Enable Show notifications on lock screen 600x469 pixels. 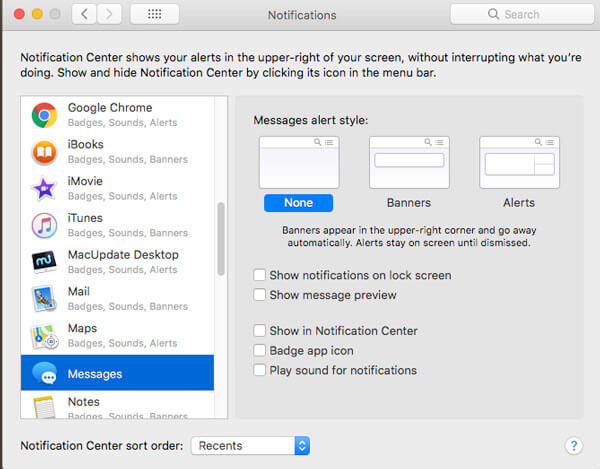259,275
